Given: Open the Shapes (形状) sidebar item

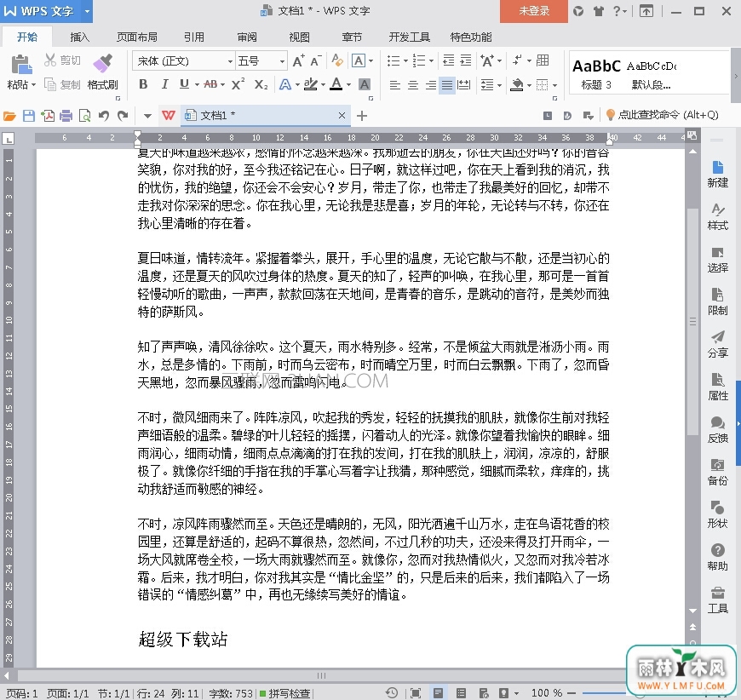Looking at the screenshot, I should pos(717,514).
